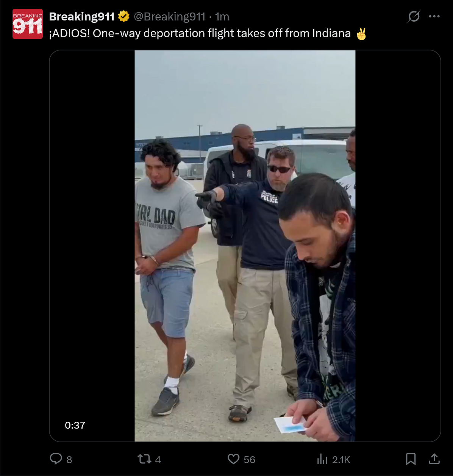Click the reply count 8
The width and height of the screenshot is (453, 476).
click(69, 460)
